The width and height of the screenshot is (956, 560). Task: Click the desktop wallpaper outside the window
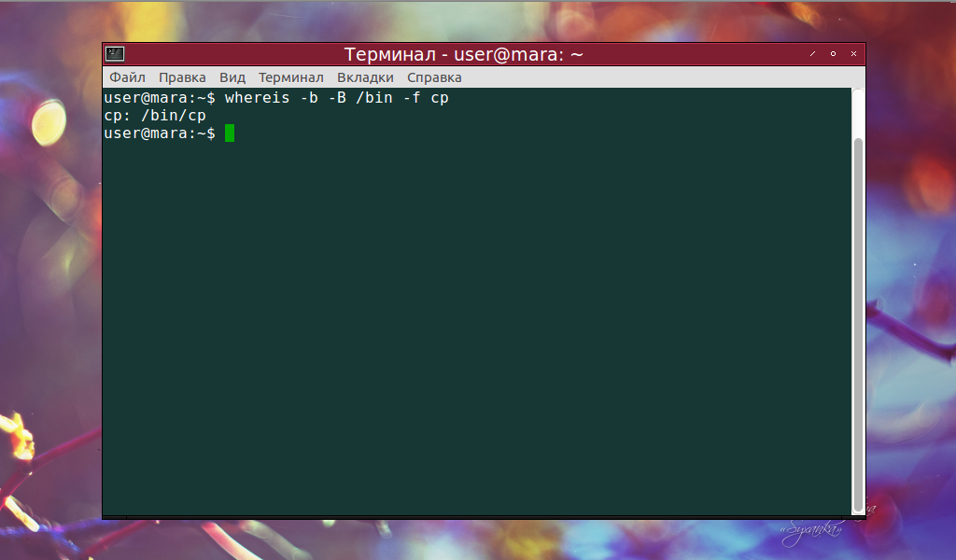point(47,280)
